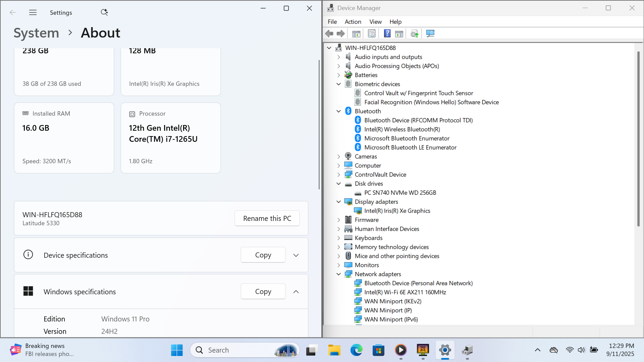Click System breadcrumb link in Settings
Screen dimensions: 644x362
pyautogui.click(x=36, y=33)
